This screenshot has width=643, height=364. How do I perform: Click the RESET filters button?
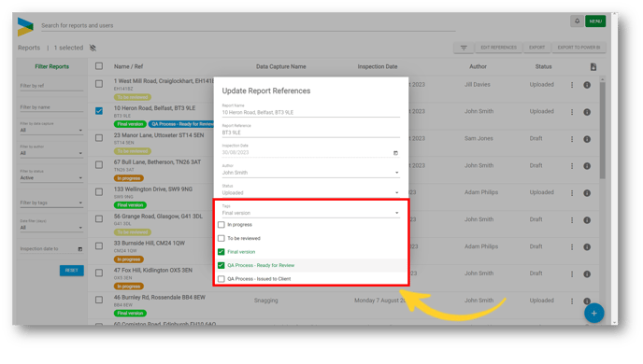(x=71, y=271)
